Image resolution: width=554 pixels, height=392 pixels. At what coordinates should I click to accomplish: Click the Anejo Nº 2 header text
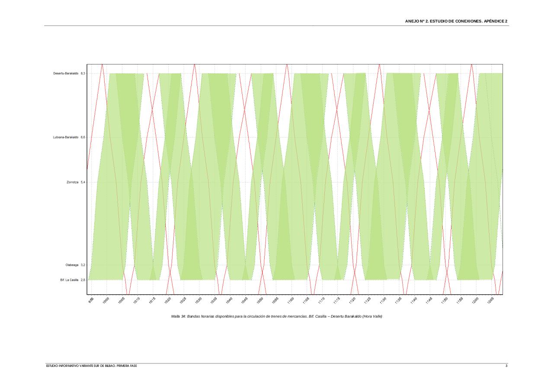pos(457,21)
